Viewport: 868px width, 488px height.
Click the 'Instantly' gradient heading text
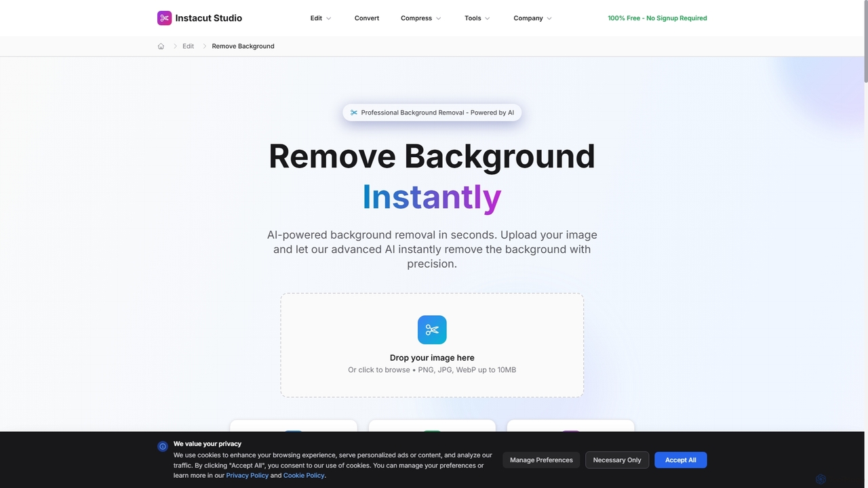point(432,197)
